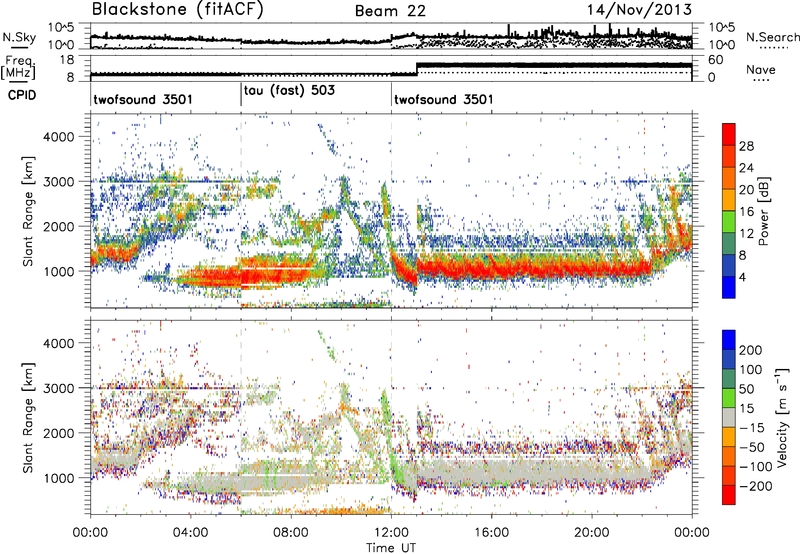The width and height of the screenshot is (800, 554).
Task: Click the 20:00 time tick label
Action: point(592,533)
